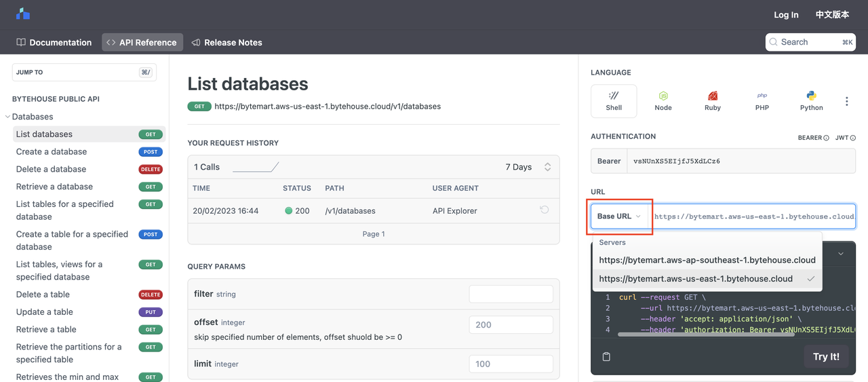
Task: Click the Log In link
Action: [786, 14]
